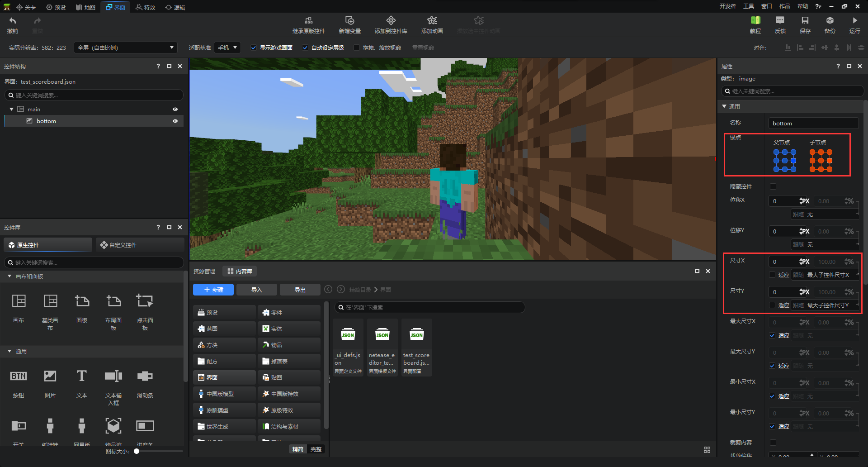The image size is (868, 467).
Task: Click the grid view icon at bottom right
Action: [x=707, y=450]
